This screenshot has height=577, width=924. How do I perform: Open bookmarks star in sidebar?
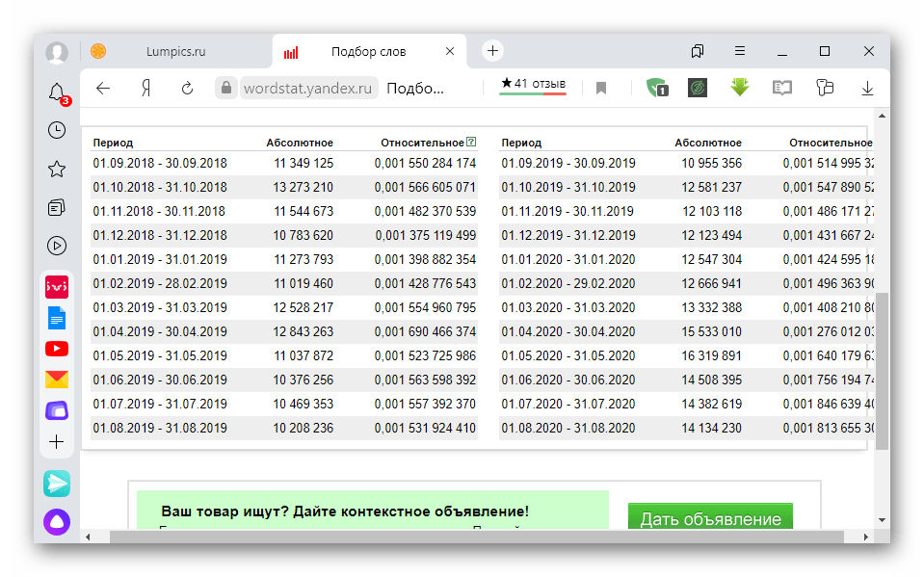(57, 170)
